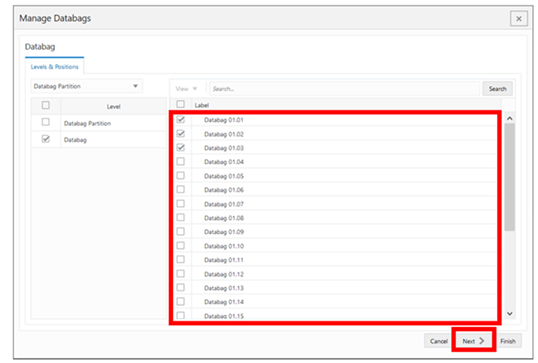
Task: Go to the Next wizard step
Action: click(x=473, y=341)
